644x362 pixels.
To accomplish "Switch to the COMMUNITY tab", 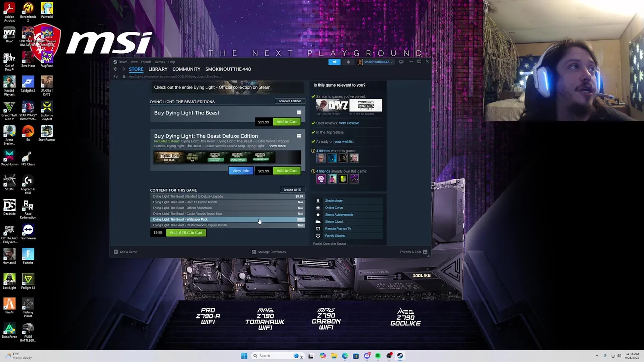I will click(x=186, y=69).
